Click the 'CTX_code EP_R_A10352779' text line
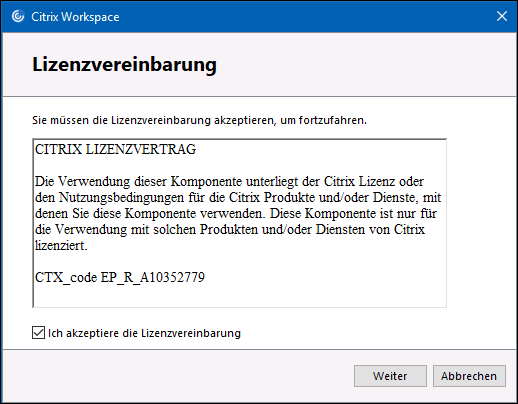 point(120,277)
